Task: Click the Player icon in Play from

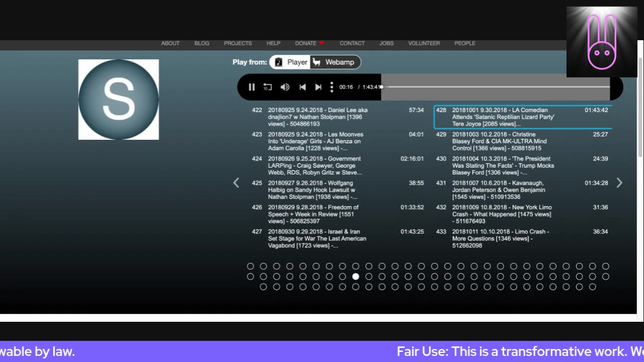Action: coord(278,62)
